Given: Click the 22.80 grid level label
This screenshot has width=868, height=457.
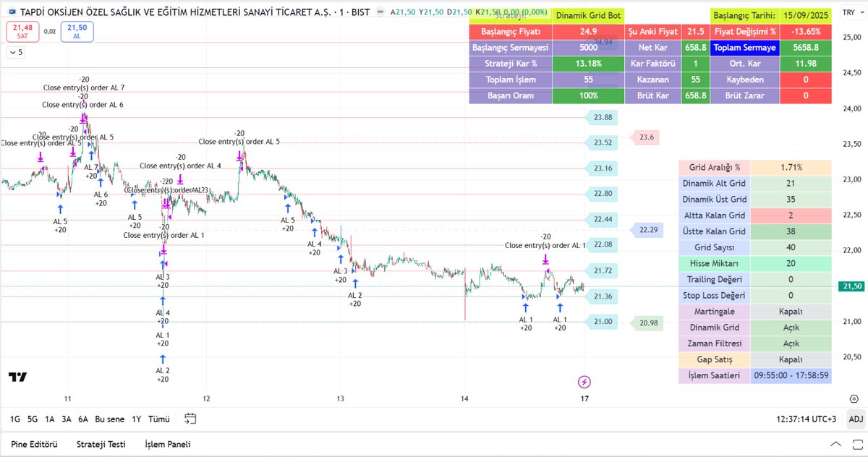Looking at the screenshot, I should [x=603, y=193].
